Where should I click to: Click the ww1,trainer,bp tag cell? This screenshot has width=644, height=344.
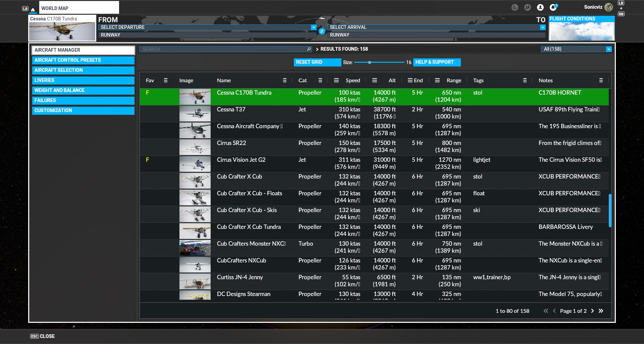click(492, 277)
